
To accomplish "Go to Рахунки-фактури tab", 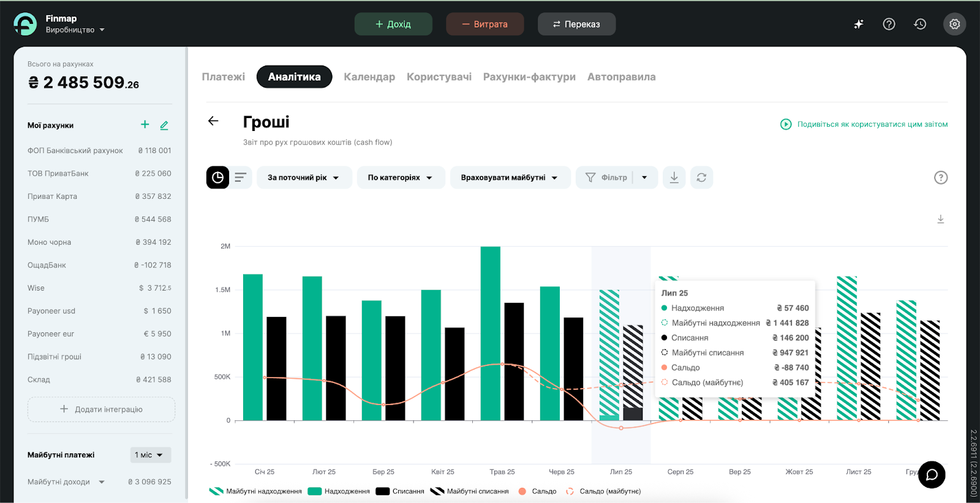I will point(529,76).
